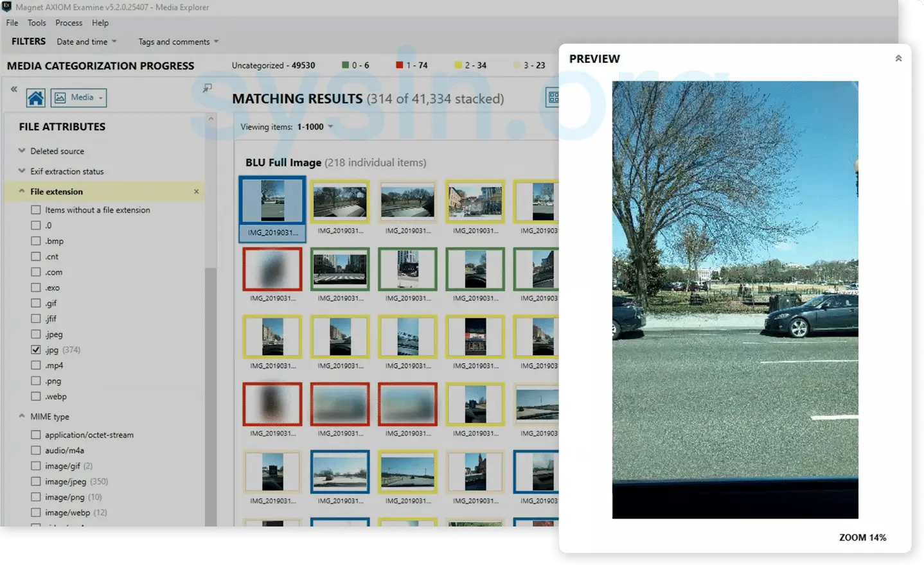Viewport: 924px width, 565px height.
Task: Uncheck the .jpg file extension checkbox
Action: [x=36, y=350]
